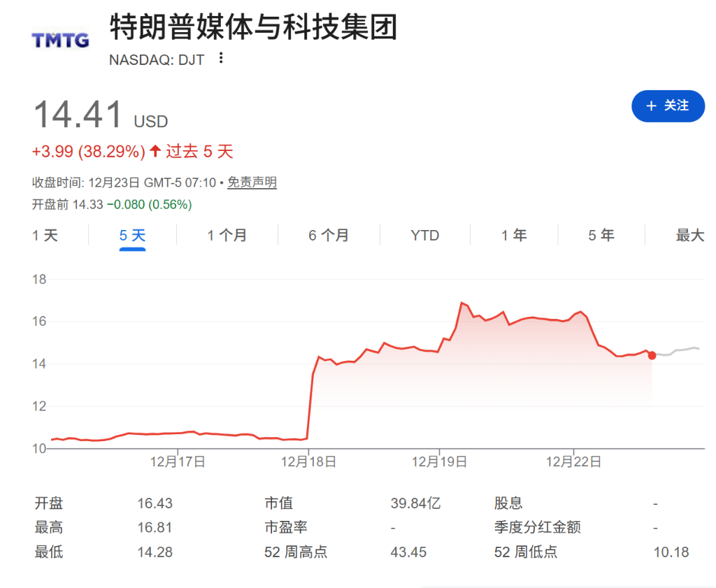This screenshot has width=716, height=588.
Task: View the 1 年 chart
Action: [x=514, y=236]
